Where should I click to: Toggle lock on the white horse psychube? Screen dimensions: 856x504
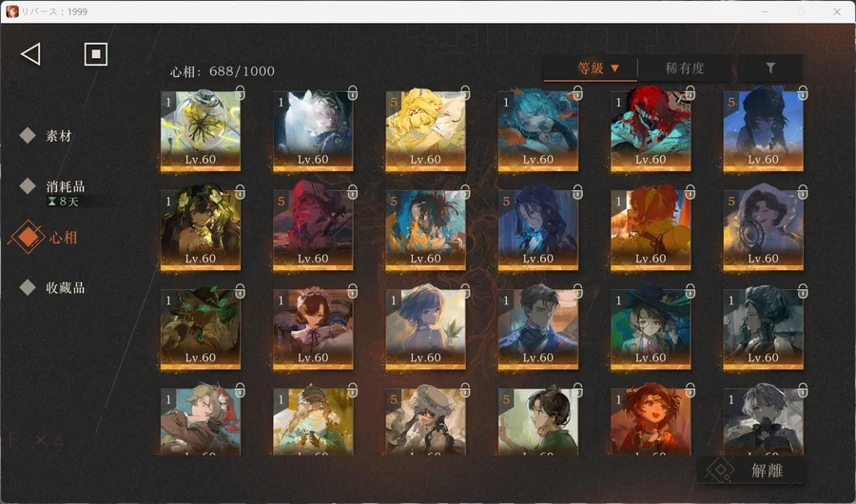[x=352, y=93]
